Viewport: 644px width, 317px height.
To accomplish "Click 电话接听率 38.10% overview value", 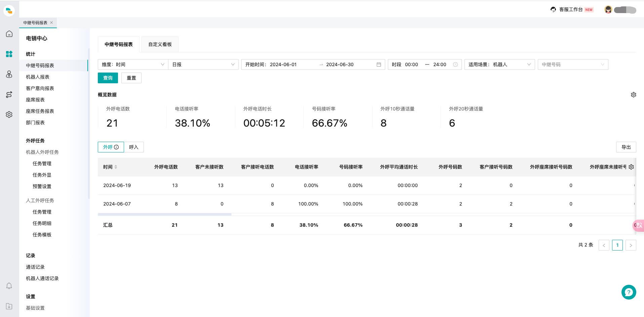I will [193, 123].
